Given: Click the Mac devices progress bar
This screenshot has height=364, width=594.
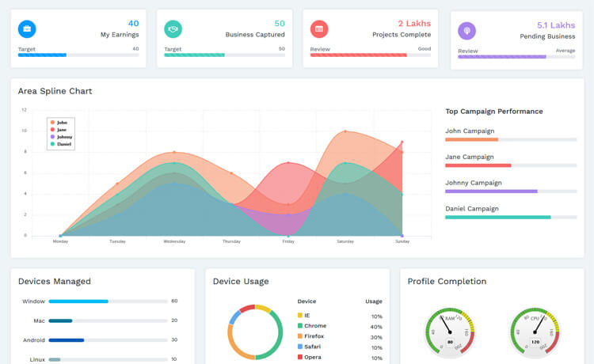Looking at the screenshot, I should click(108, 320).
